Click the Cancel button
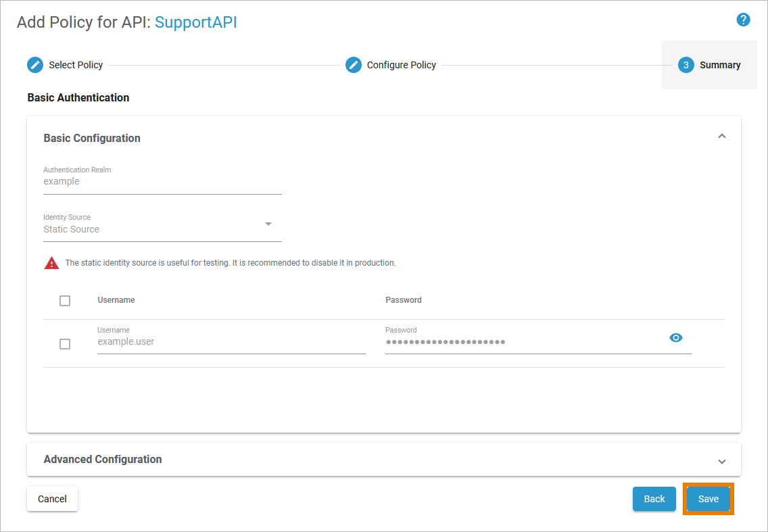 click(x=52, y=499)
